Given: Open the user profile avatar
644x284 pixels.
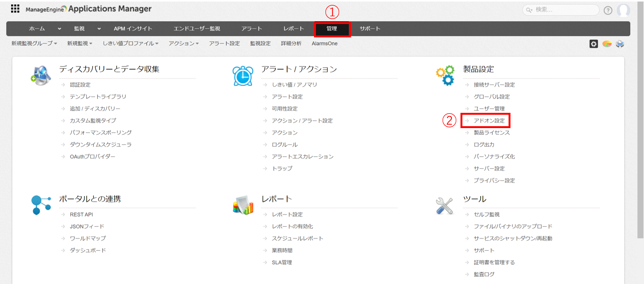Looking at the screenshot, I should pos(623,10).
